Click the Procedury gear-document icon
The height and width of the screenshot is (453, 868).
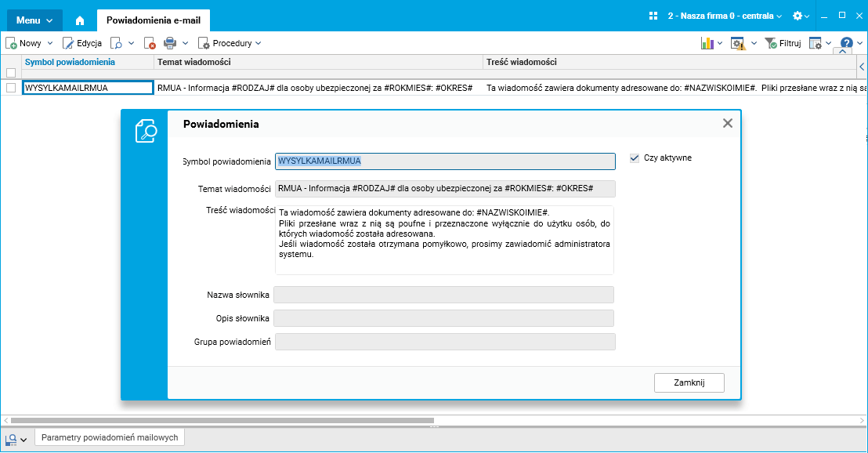(204, 43)
